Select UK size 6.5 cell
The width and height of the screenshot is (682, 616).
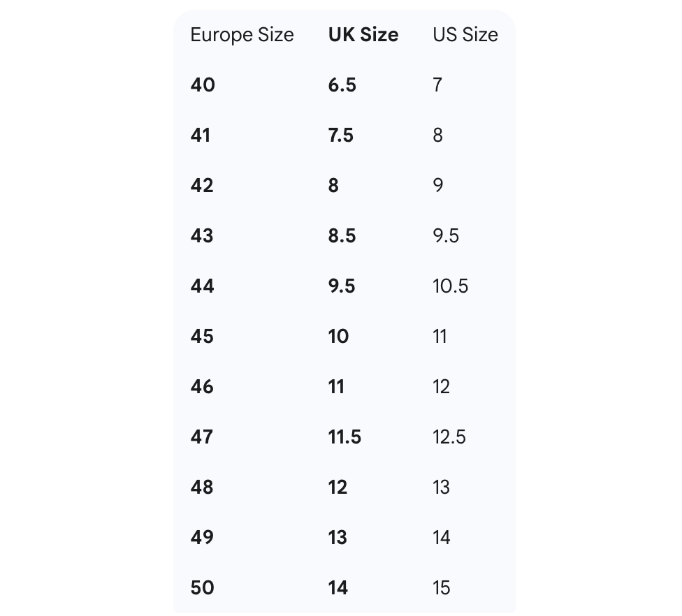(342, 85)
